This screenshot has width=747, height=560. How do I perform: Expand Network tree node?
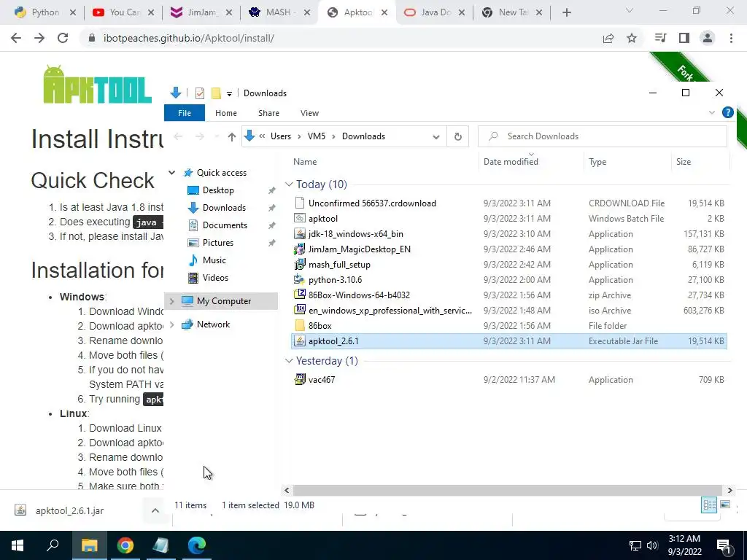click(172, 324)
